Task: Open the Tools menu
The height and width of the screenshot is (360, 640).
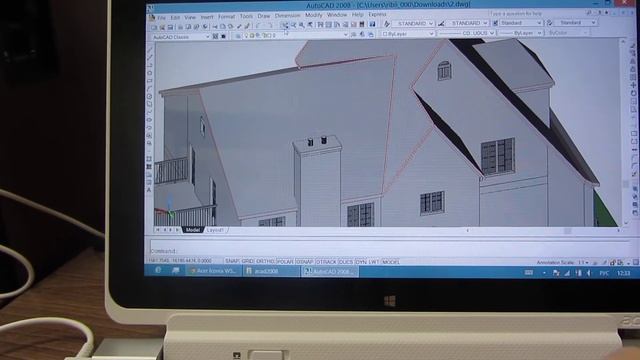Action: pos(246,16)
